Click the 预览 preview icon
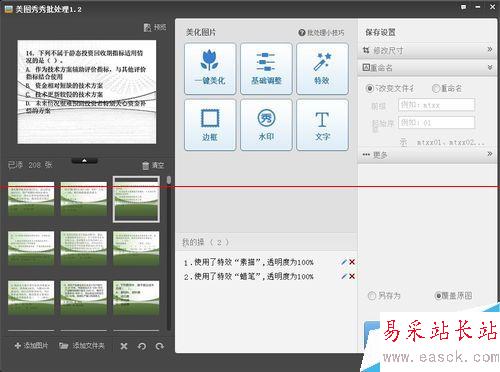 155,27
